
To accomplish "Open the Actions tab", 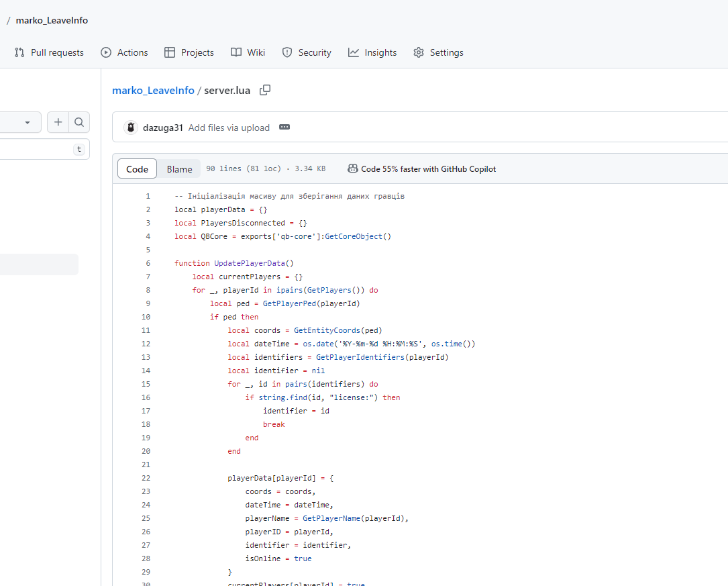I will point(124,52).
